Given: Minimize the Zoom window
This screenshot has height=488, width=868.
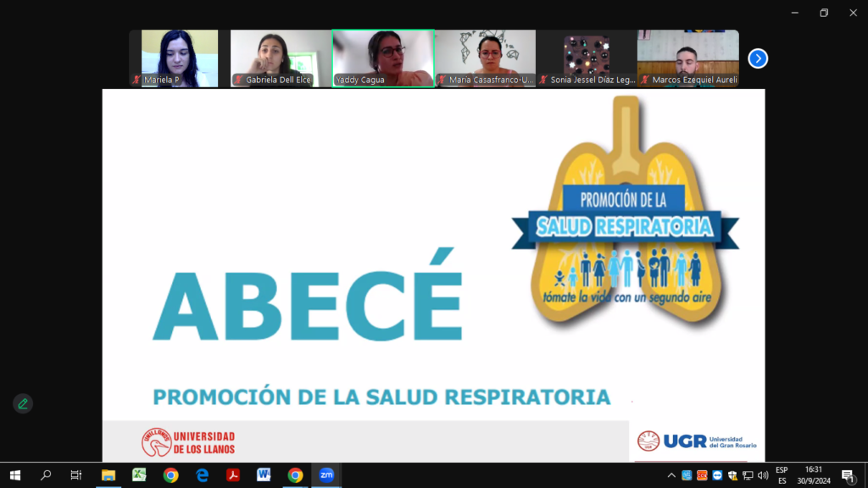Looking at the screenshot, I should tap(795, 13).
